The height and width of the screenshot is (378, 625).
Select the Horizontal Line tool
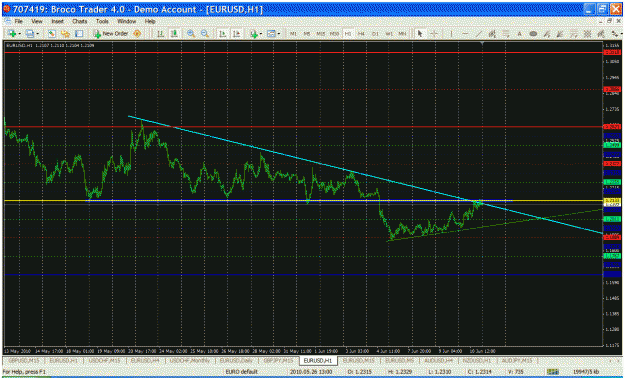[465, 34]
